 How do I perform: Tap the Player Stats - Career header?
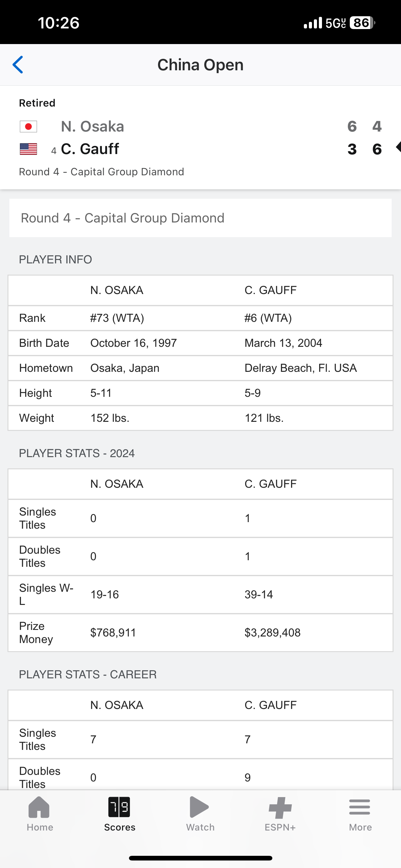[88, 674]
